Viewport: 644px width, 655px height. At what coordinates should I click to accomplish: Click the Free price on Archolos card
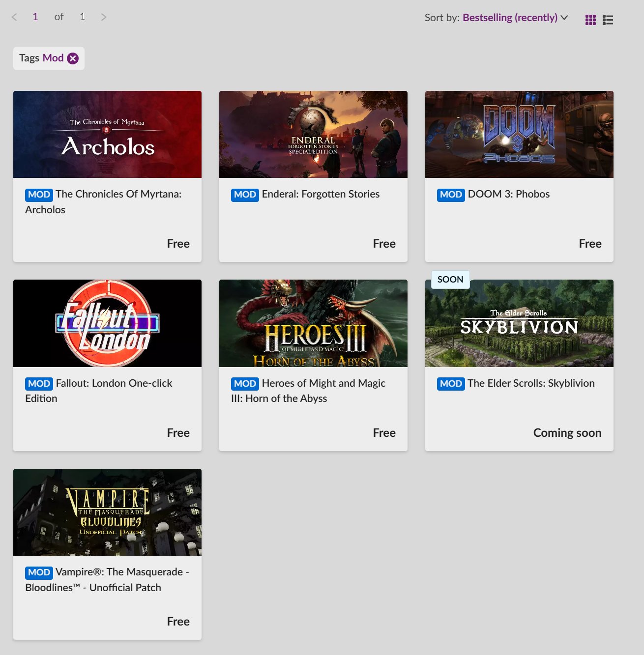(x=178, y=244)
